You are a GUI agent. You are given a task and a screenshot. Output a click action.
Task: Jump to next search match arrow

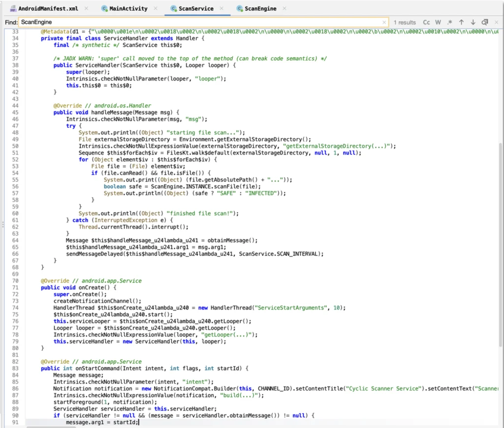coord(473,22)
